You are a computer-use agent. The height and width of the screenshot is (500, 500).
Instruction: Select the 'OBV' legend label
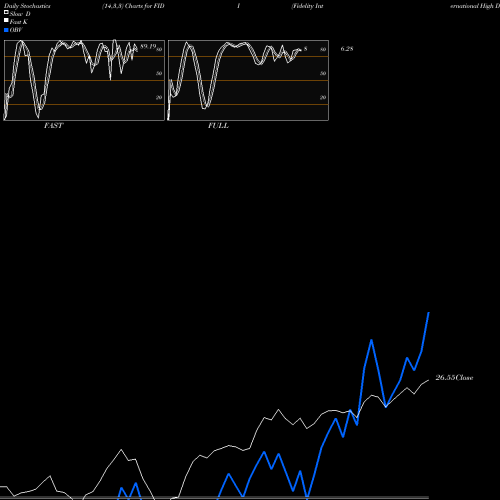16,30
